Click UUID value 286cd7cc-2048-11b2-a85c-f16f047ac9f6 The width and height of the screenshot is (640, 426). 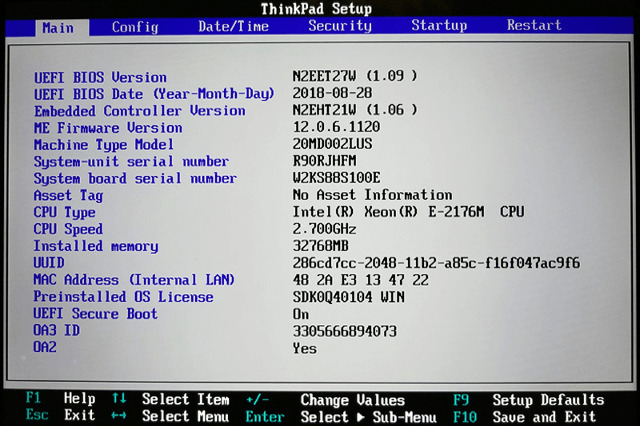(436, 263)
